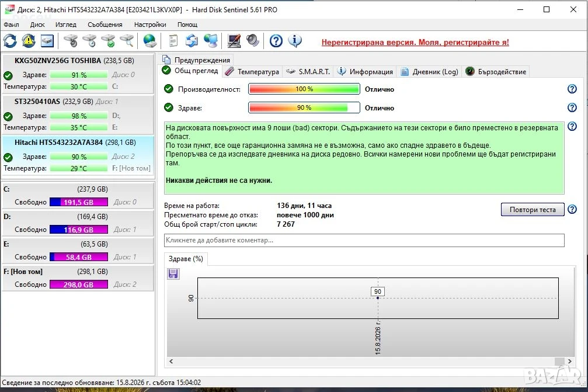The width and height of the screenshot is (588, 392).
Task: Click the gray speaker toolbar icon
Action: (253, 40)
